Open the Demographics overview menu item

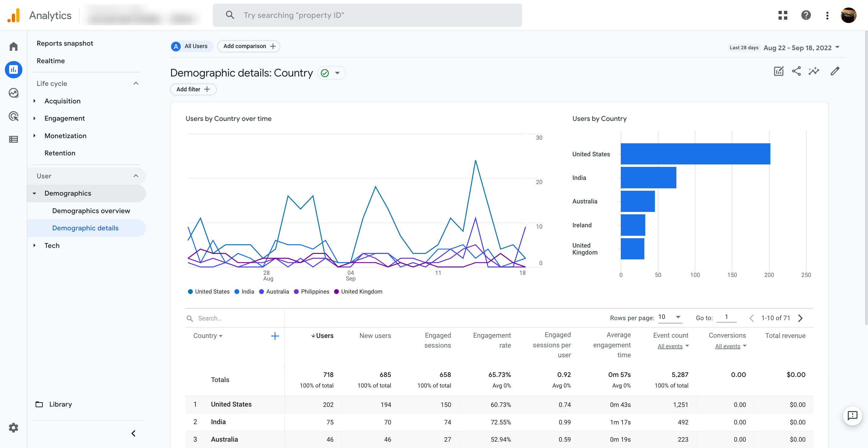(x=91, y=210)
